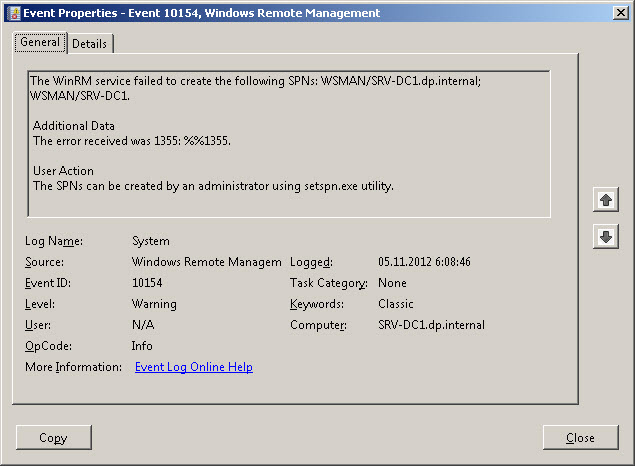Click the User value 'N/A'
Image resolution: width=635 pixels, height=466 pixels.
143,325
